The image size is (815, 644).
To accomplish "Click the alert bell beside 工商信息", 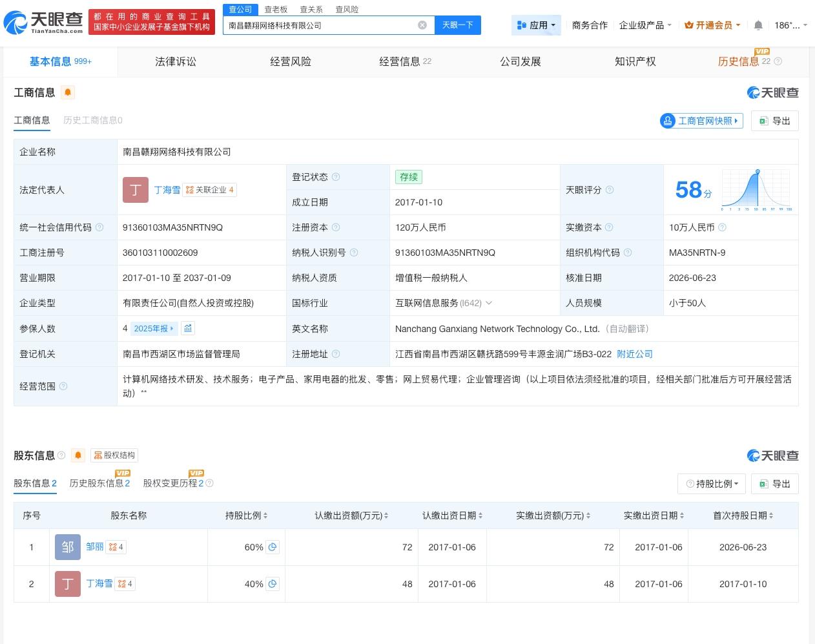I will 68,92.
